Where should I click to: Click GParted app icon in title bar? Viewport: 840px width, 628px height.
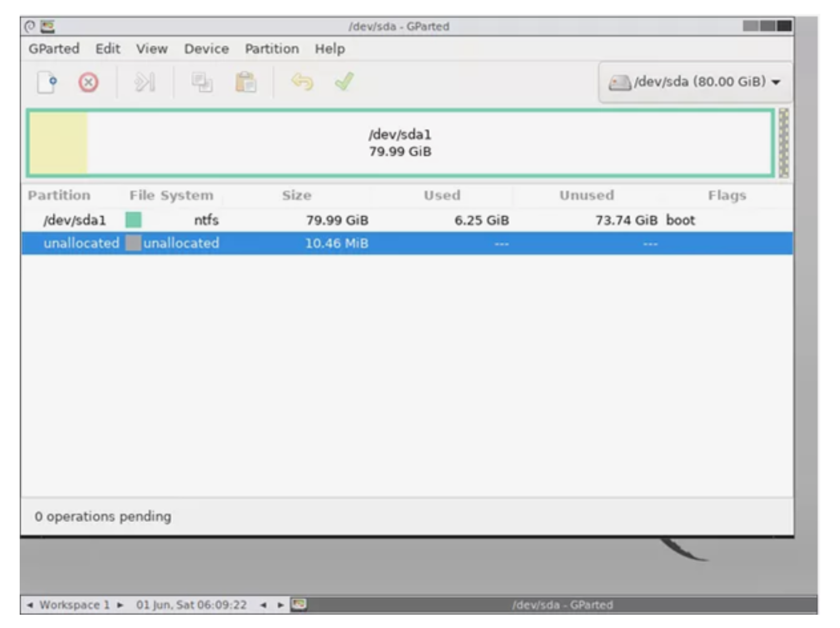[x=47, y=26]
